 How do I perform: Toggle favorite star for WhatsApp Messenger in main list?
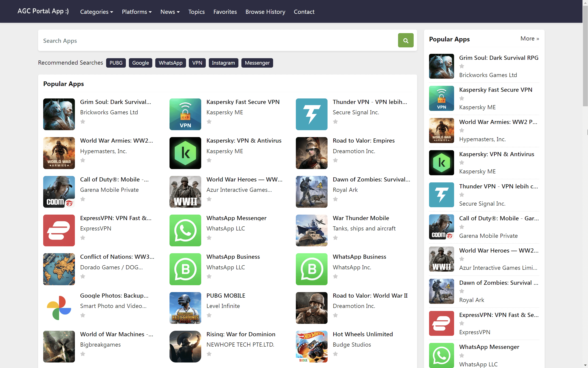pyautogui.click(x=209, y=238)
